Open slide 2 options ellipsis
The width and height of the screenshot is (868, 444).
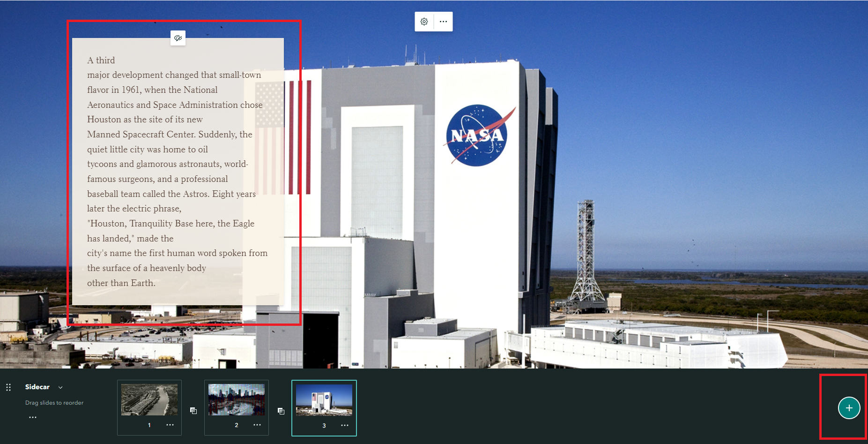pos(257,425)
